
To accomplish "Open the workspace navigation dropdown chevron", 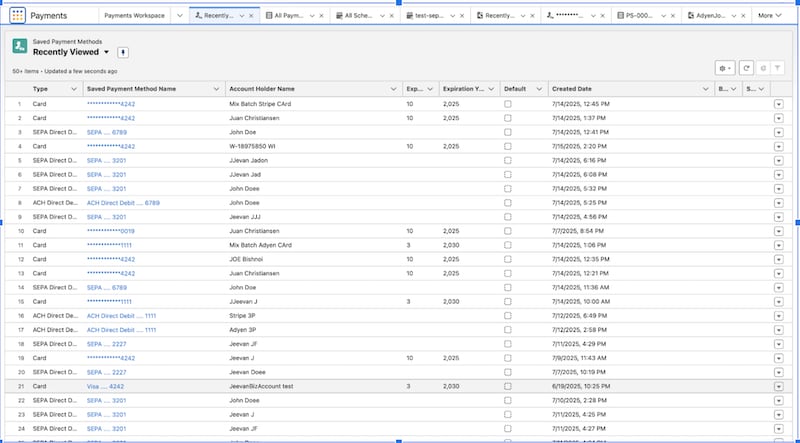I will point(179,16).
